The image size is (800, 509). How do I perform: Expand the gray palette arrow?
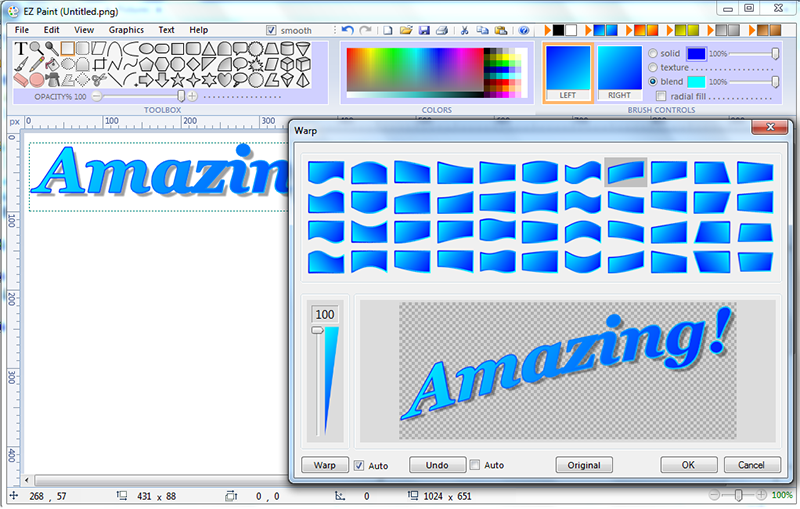711,30
